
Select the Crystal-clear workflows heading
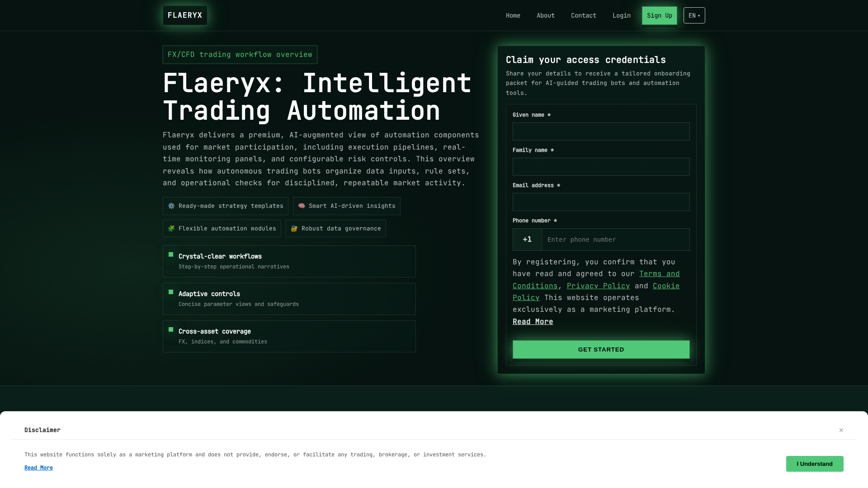(x=220, y=256)
